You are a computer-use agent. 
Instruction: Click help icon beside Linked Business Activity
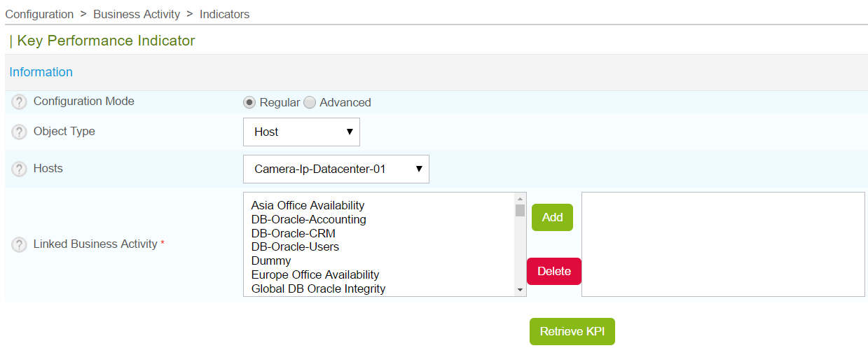pos(20,245)
